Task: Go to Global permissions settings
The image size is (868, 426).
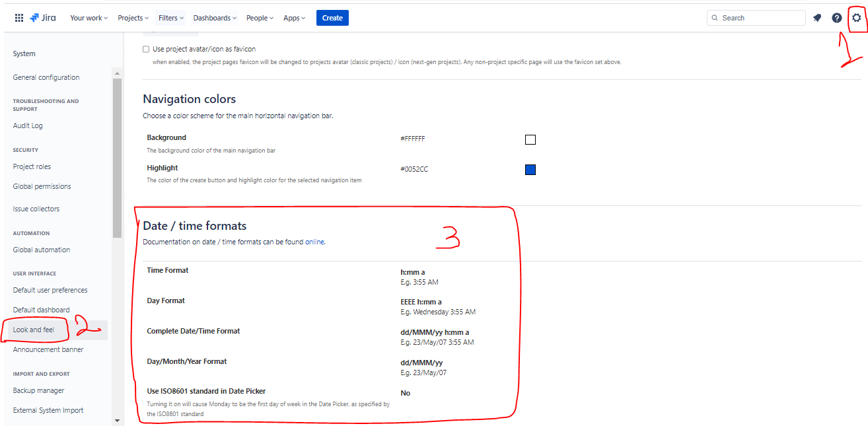Action: tap(42, 186)
